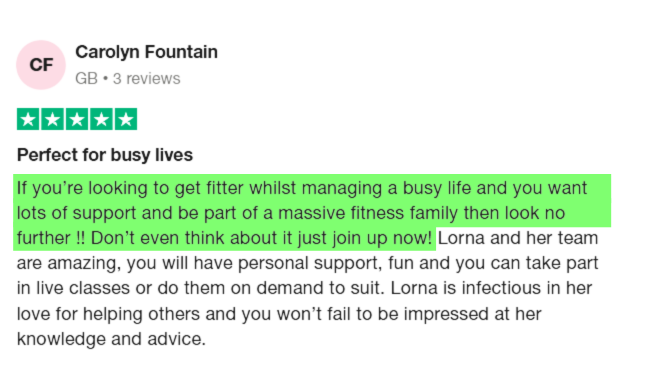648x367 pixels.
Task: Click the words 'on demand to suit'
Action: tap(307, 288)
